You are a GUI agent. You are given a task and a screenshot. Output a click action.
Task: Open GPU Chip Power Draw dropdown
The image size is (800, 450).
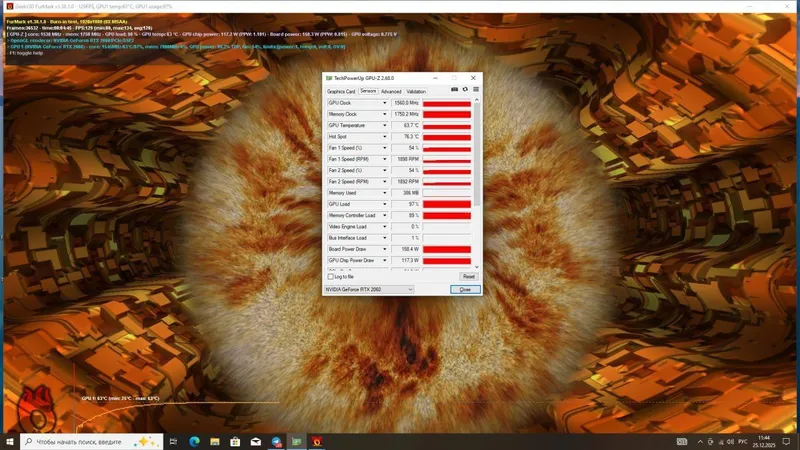[385, 260]
